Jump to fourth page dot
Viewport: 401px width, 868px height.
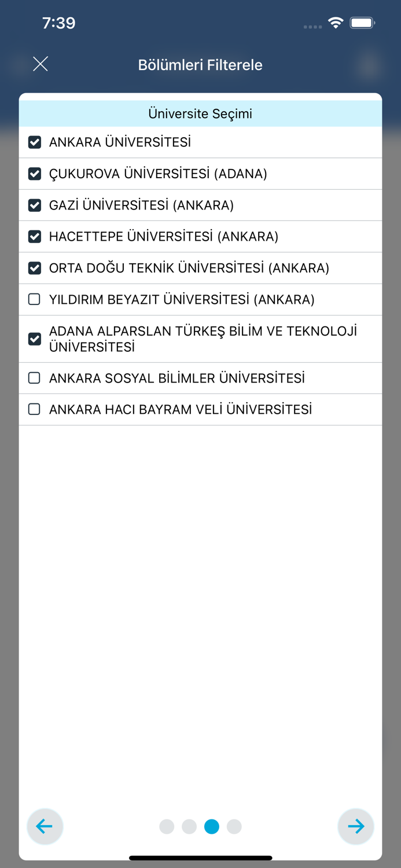click(x=234, y=827)
